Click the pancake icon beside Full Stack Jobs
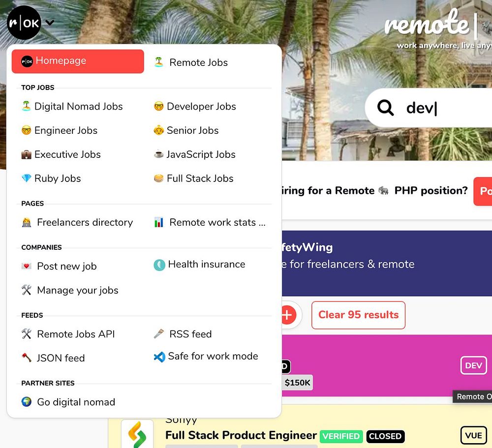This screenshot has height=448, width=492. point(159,178)
